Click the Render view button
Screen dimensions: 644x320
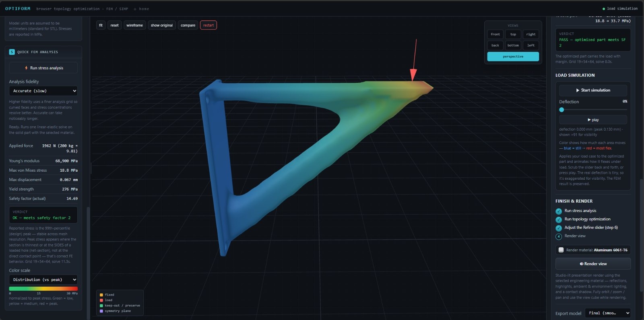[x=593, y=264]
